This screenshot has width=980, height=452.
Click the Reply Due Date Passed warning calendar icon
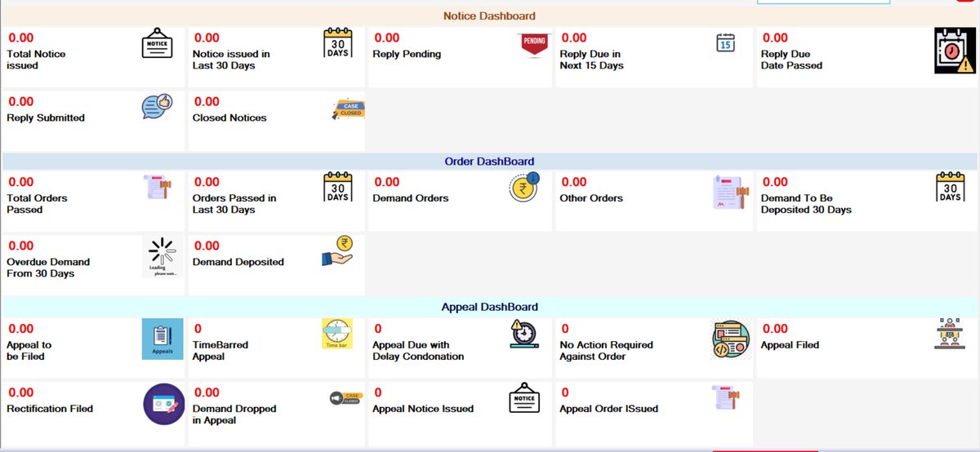click(955, 51)
